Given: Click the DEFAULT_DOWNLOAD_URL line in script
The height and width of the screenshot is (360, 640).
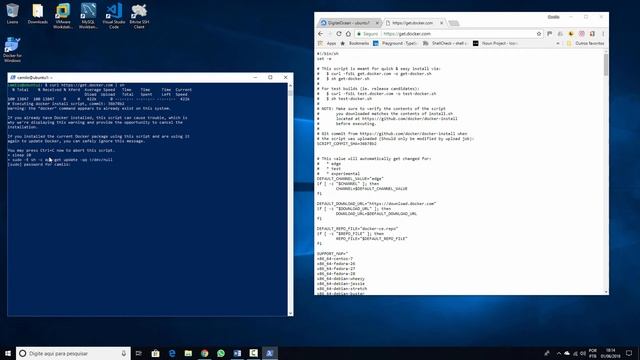Looking at the screenshot, I should pos(376,204).
